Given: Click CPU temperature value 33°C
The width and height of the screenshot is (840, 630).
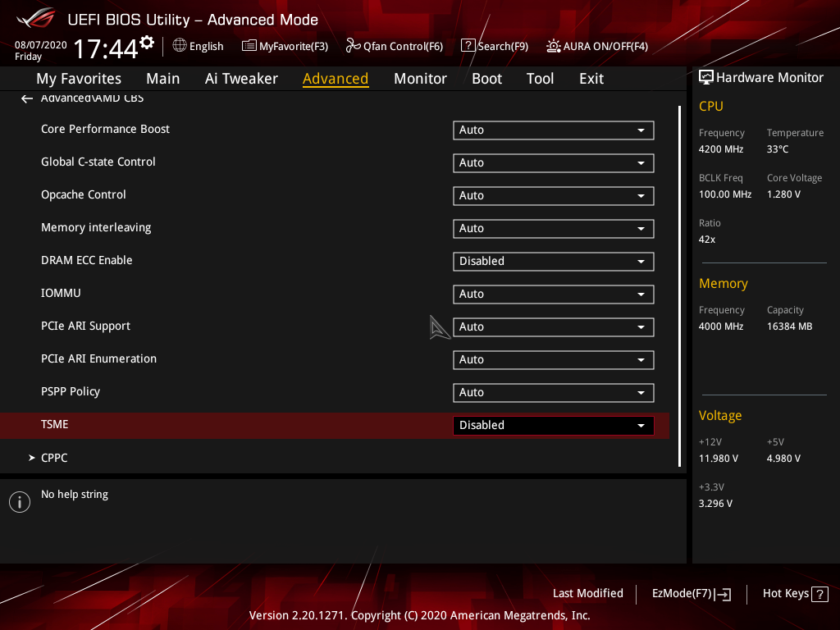Looking at the screenshot, I should pos(778,149).
